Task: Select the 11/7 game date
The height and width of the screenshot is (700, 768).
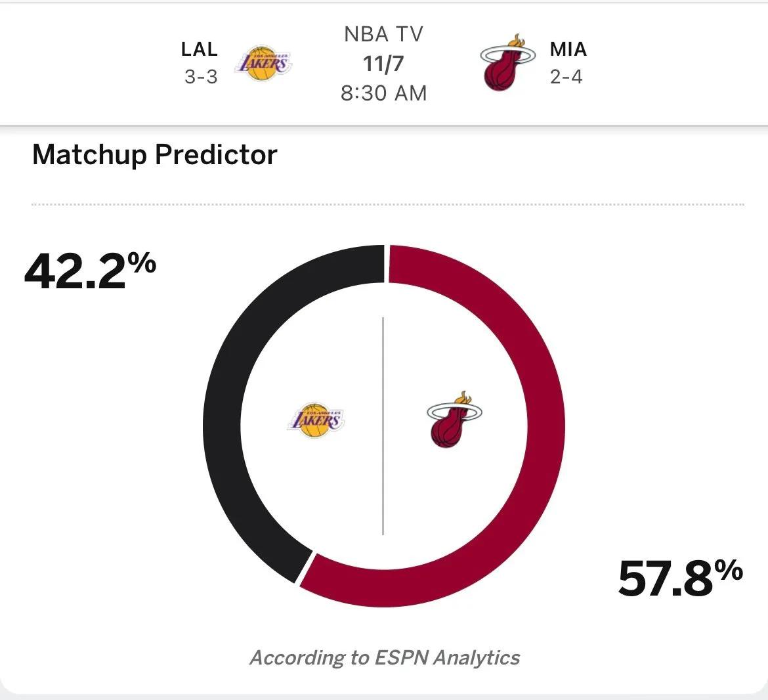Action: click(x=383, y=64)
